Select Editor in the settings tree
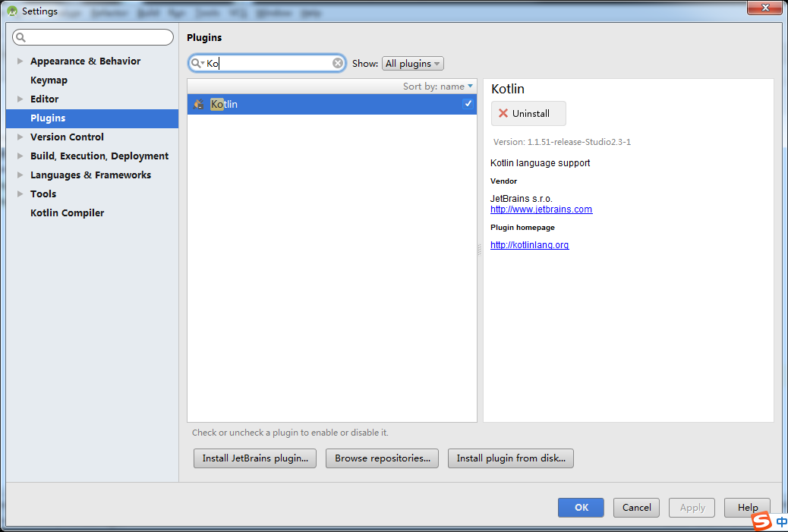 [44, 99]
